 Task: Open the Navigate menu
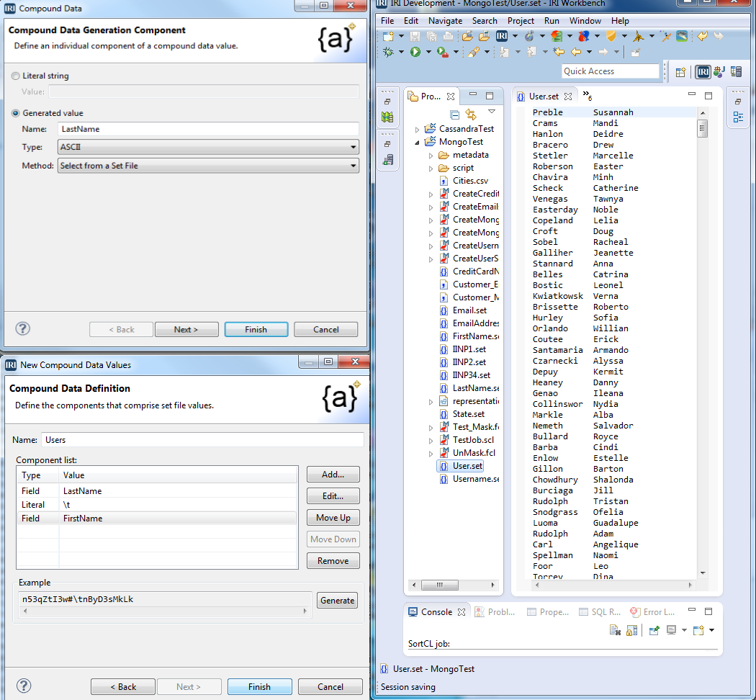[445, 21]
